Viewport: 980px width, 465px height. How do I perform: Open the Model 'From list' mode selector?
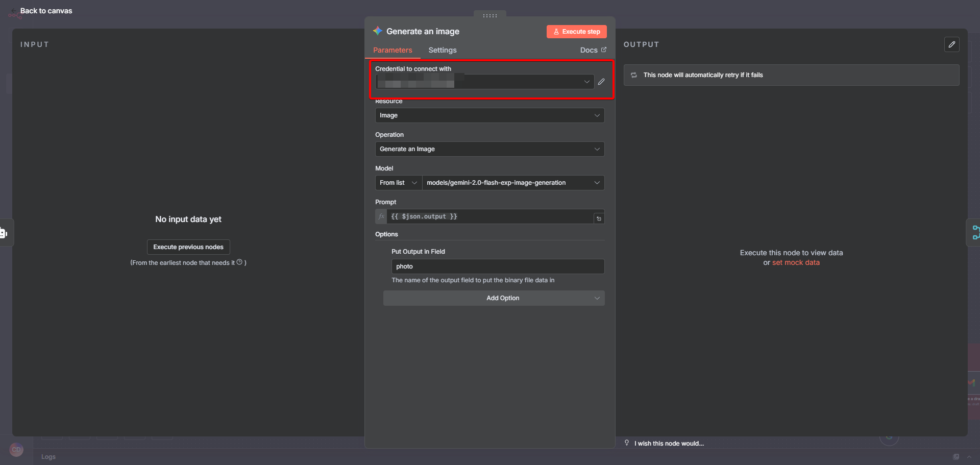[398, 183]
